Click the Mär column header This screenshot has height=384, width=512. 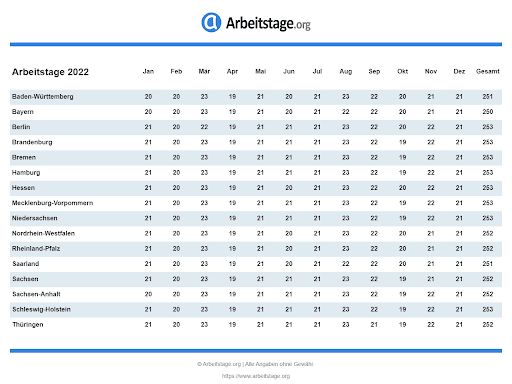point(204,71)
